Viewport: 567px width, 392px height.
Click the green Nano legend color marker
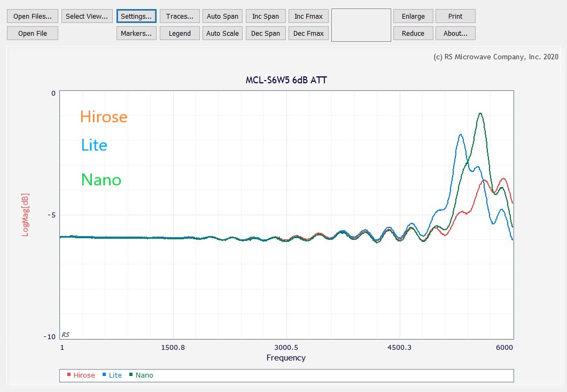(131, 375)
